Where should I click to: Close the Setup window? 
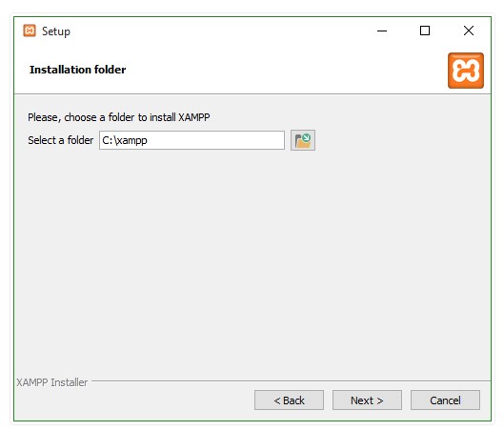(469, 31)
